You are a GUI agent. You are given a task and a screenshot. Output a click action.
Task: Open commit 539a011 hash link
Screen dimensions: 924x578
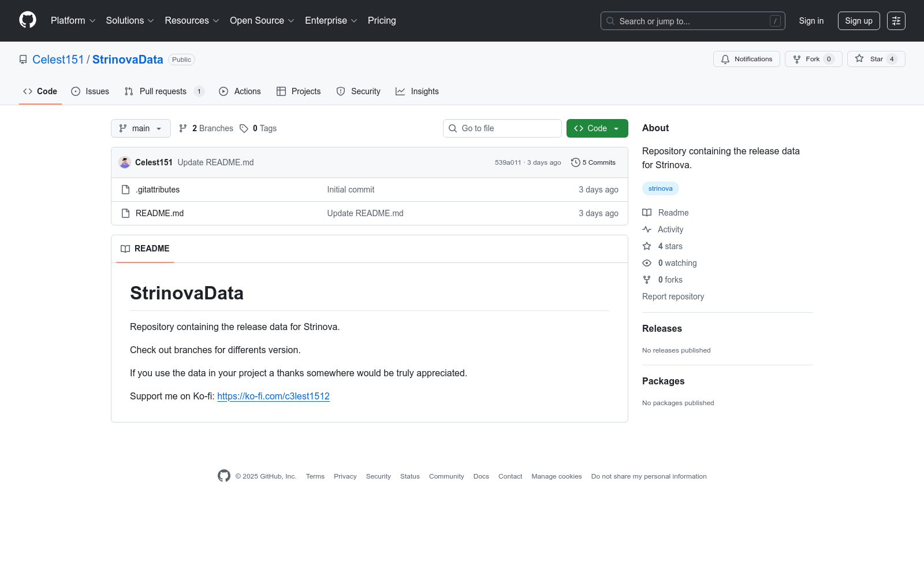coord(508,162)
